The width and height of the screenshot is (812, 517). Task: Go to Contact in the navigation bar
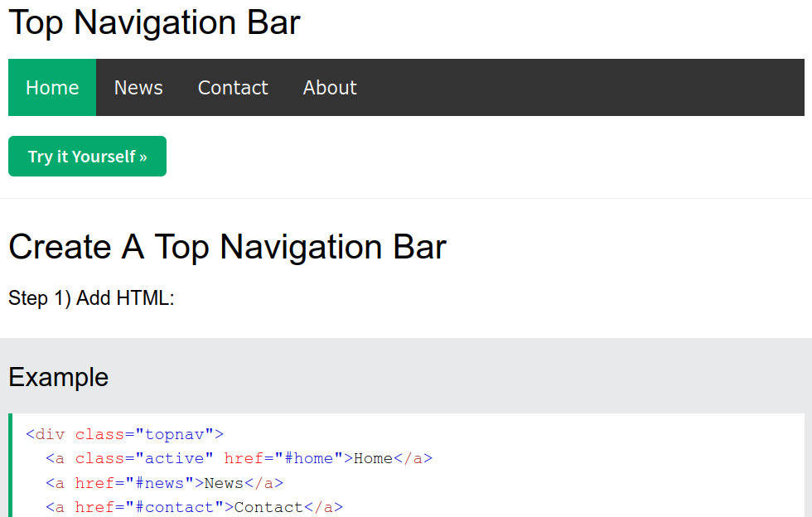click(x=233, y=88)
